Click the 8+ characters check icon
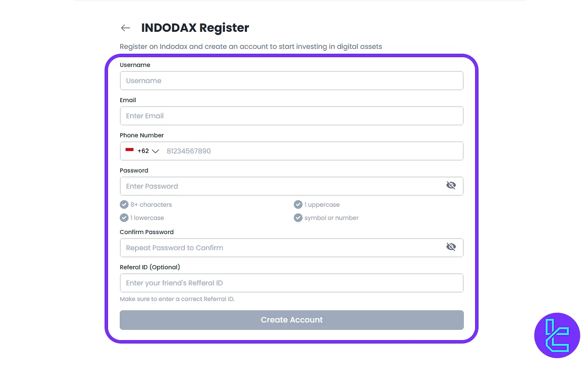 coord(124,205)
